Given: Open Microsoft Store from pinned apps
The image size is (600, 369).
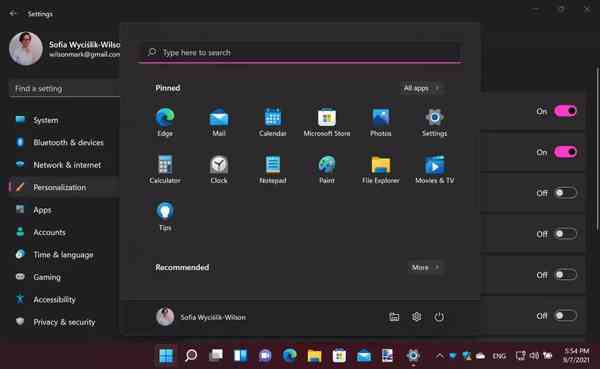Looking at the screenshot, I should pos(327,122).
